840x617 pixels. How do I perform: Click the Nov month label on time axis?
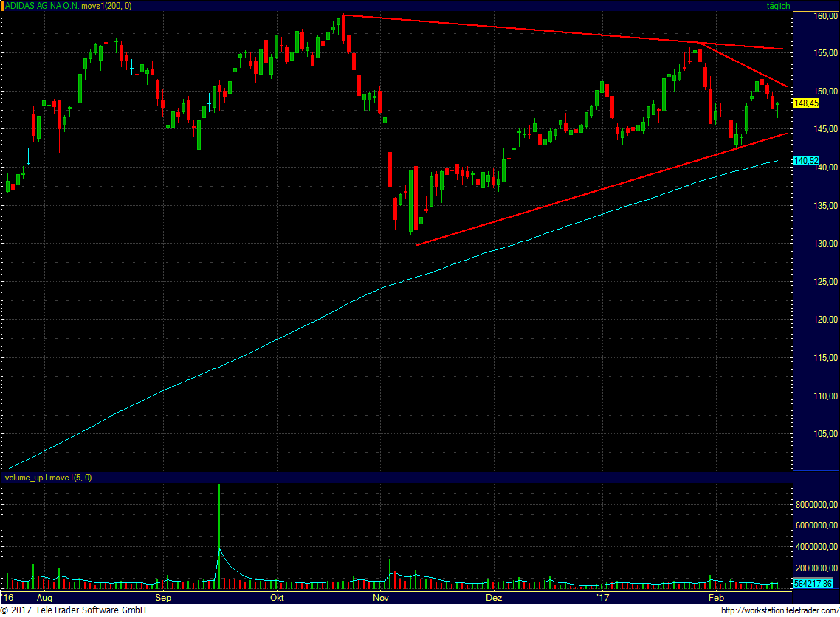tap(380, 598)
